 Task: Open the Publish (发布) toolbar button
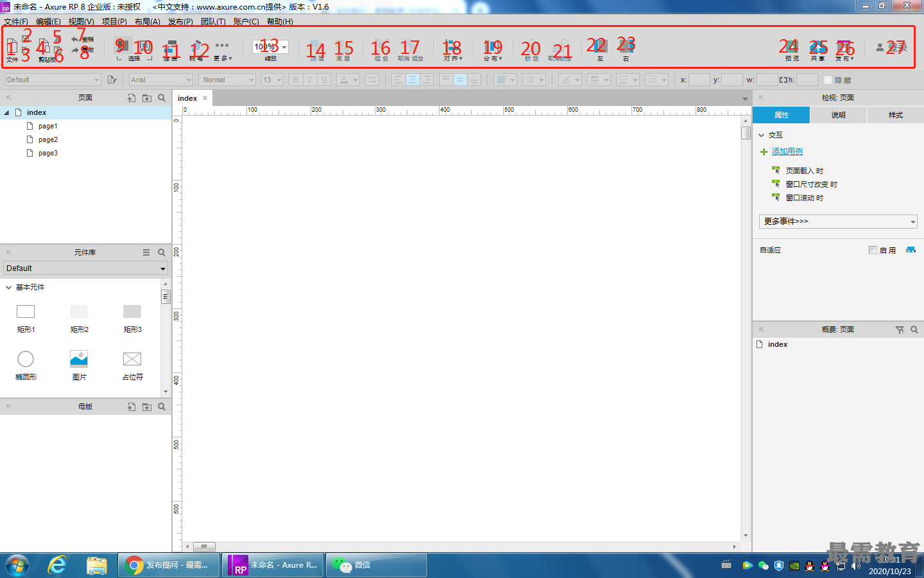(x=844, y=50)
